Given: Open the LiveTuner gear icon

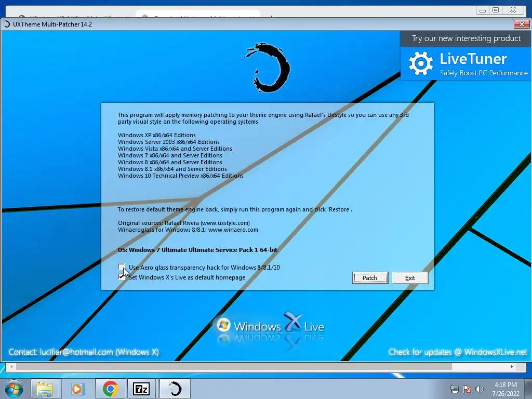Looking at the screenshot, I should tap(421, 63).
